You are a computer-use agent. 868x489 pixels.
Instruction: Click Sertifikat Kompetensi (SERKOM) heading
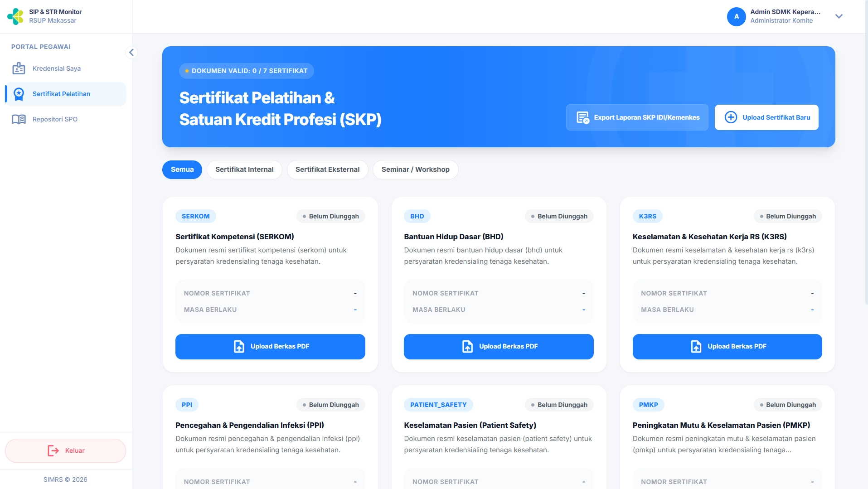coord(235,237)
